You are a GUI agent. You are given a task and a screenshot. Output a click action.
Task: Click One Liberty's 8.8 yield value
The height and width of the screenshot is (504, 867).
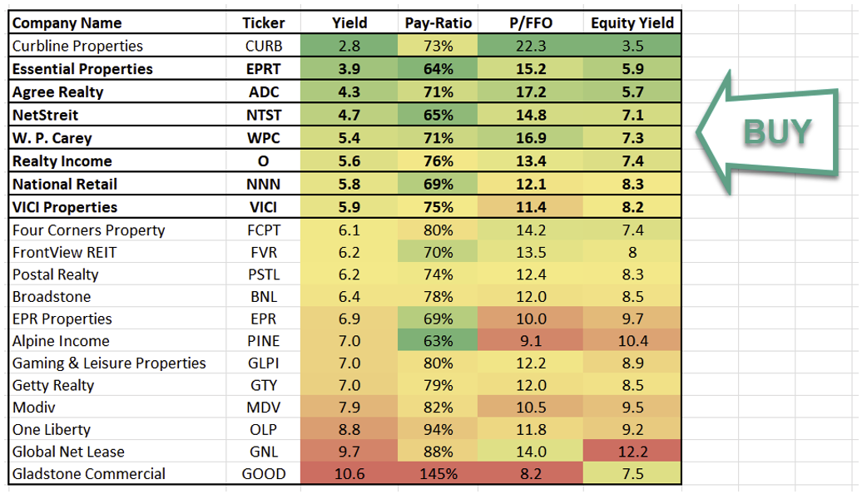point(349,430)
